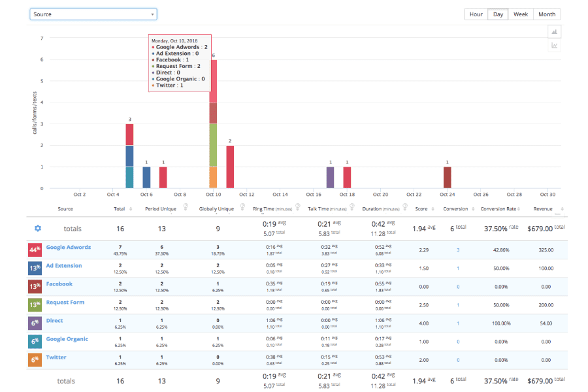Select the Hour interval toggle

[476, 14]
